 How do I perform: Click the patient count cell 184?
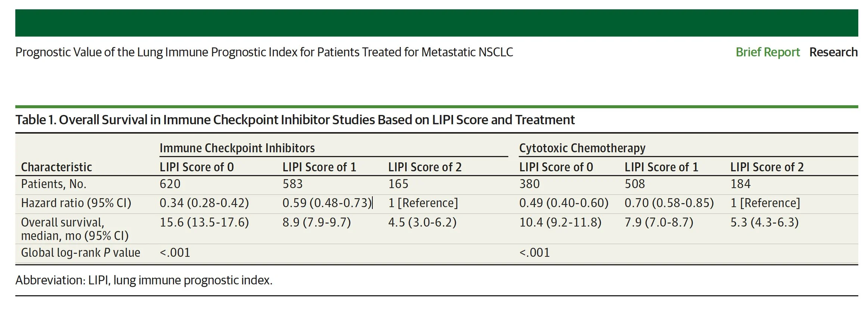point(740,184)
